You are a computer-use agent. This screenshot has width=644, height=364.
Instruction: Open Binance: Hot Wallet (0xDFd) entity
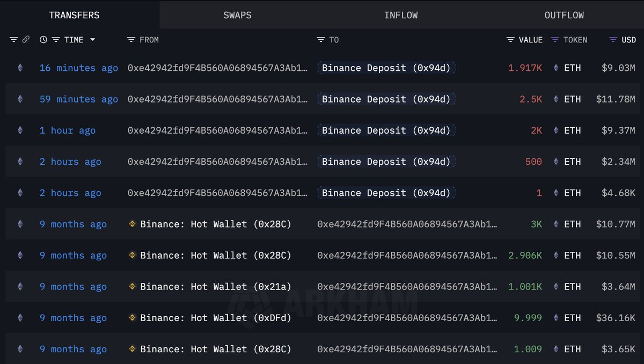(x=216, y=318)
